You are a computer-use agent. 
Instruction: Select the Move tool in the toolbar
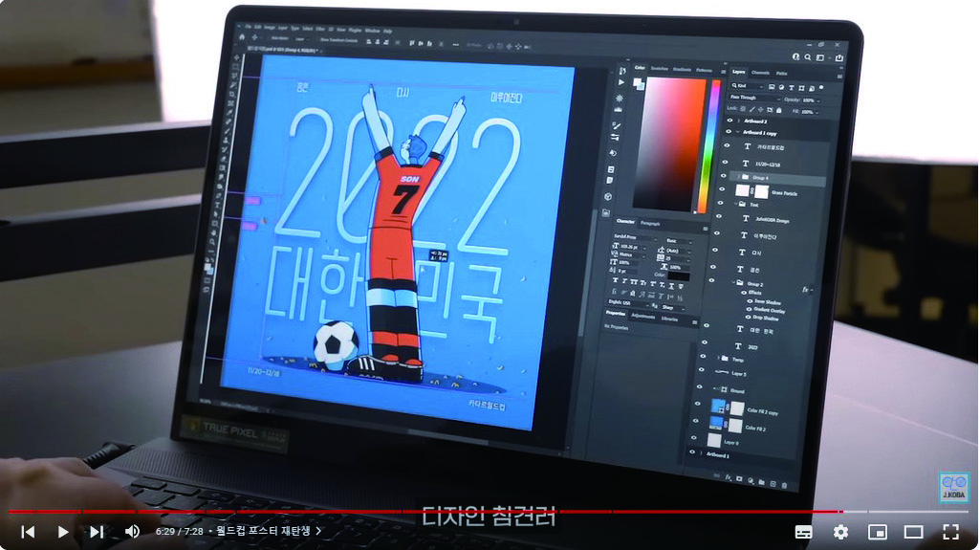point(237,56)
